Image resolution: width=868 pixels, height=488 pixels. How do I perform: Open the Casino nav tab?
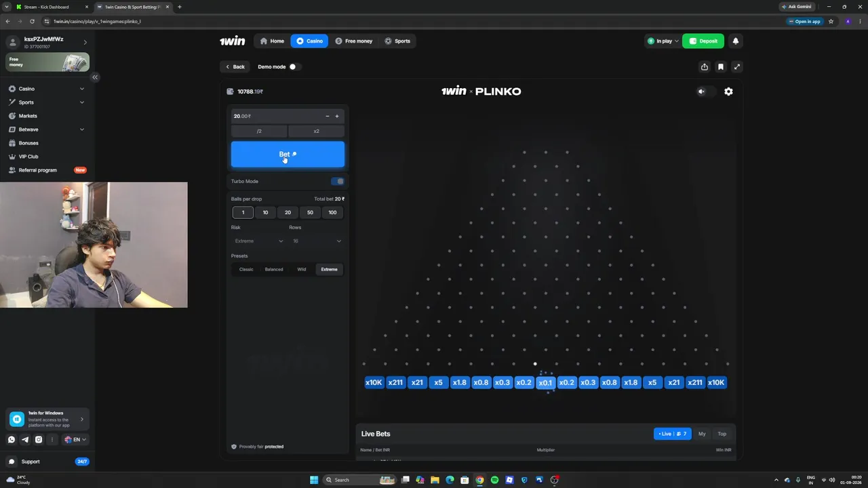(309, 41)
